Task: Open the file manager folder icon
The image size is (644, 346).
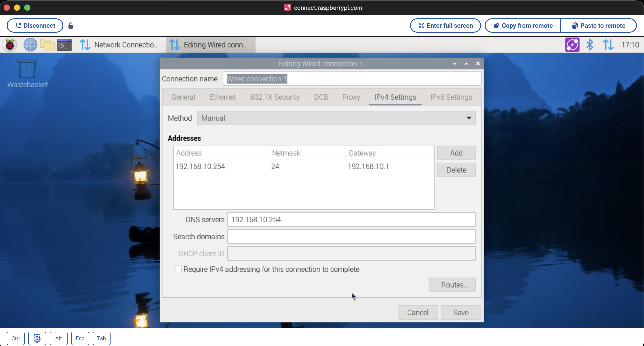Action: click(47, 45)
